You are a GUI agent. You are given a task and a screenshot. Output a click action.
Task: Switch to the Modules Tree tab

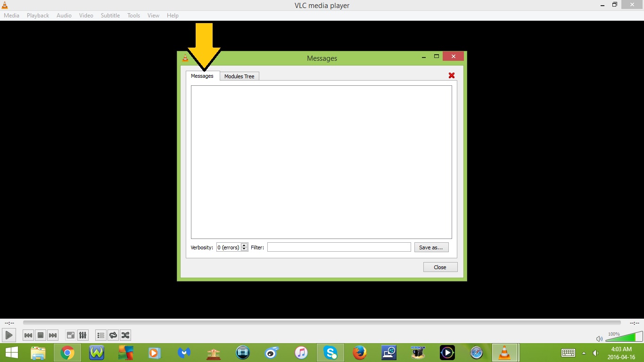(239, 76)
